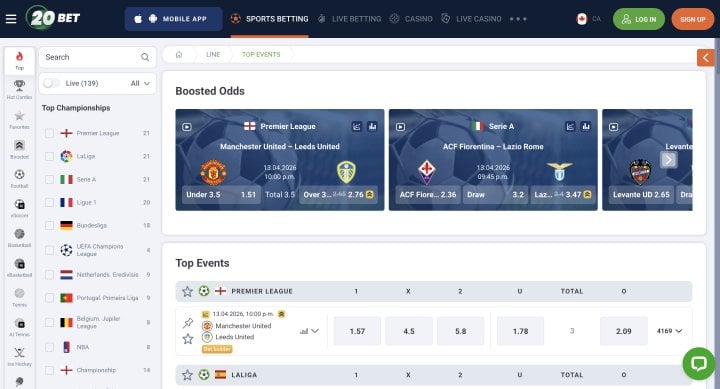Favorite the Premier League header star
This screenshot has width=720, height=389.
point(187,291)
